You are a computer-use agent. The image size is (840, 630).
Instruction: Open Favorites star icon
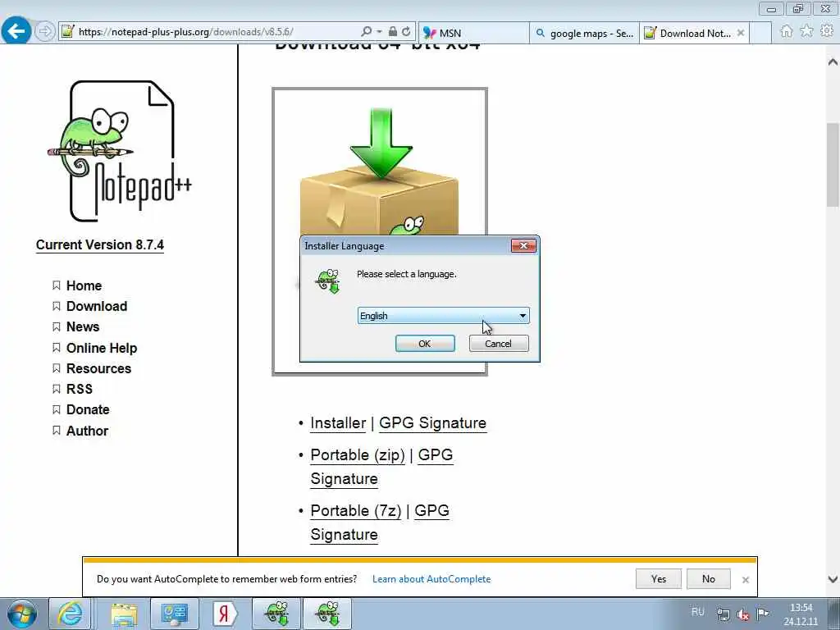(806, 32)
